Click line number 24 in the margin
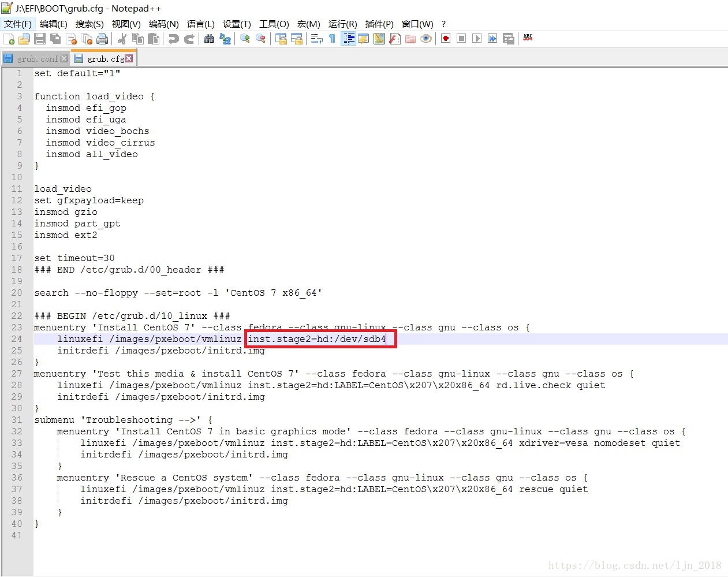 (x=17, y=339)
